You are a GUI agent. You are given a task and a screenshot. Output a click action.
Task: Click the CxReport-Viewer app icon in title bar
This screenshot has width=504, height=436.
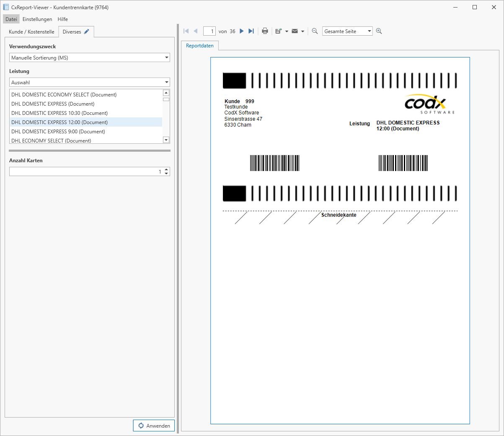6,7
